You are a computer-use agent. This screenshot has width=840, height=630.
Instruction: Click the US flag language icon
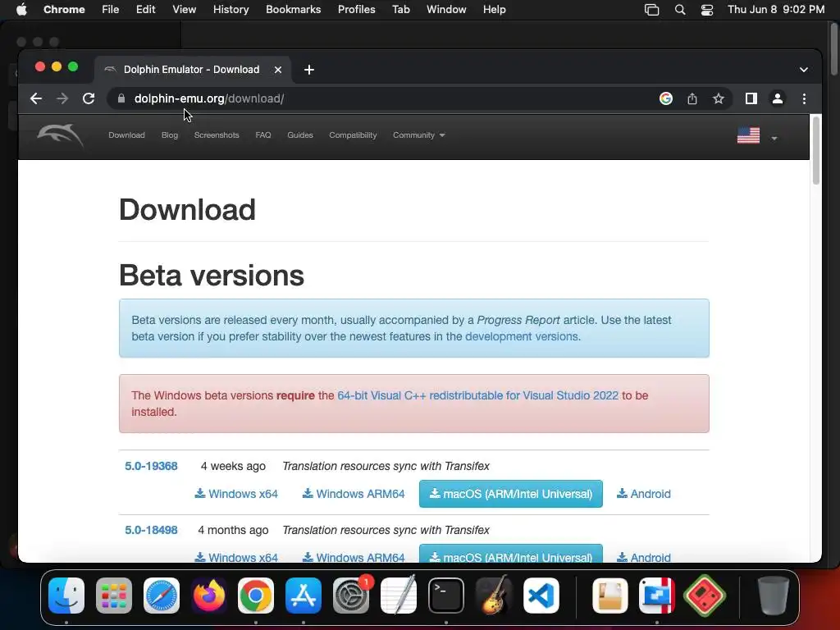pyautogui.click(x=748, y=135)
